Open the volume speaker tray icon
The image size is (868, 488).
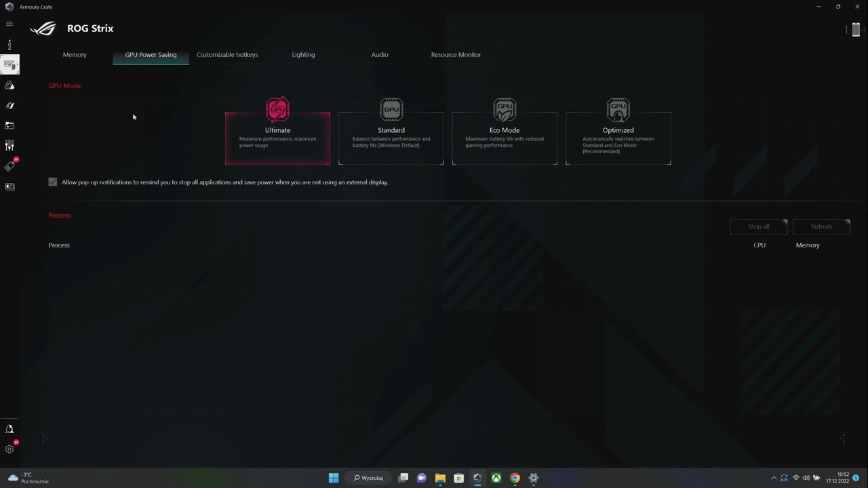(806, 478)
